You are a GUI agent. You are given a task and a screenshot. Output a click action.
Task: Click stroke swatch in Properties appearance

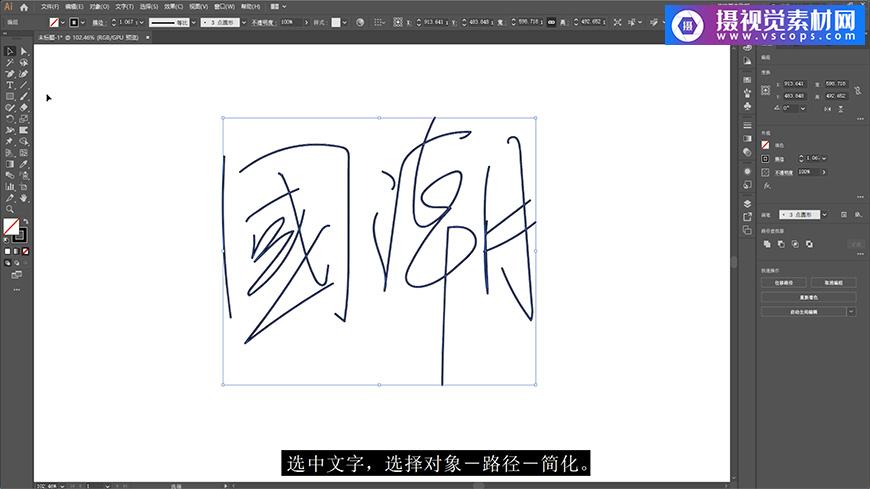(x=765, y=159)
